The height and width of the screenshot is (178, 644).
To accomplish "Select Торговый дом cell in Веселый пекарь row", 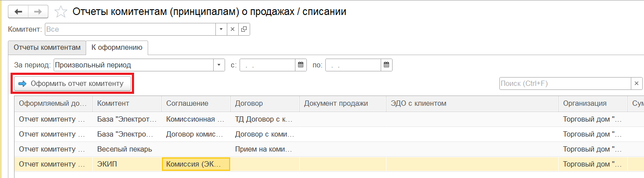I will (x=593, y=149).
